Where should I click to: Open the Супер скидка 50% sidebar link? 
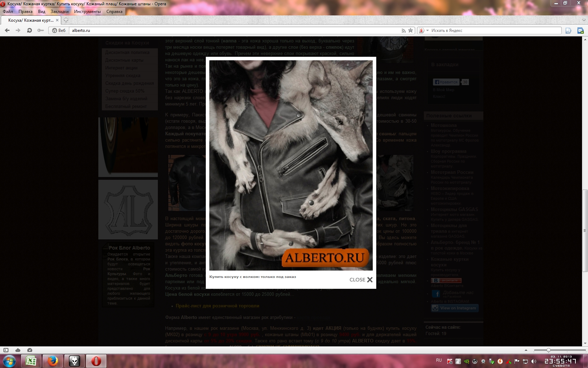[125, 91]
